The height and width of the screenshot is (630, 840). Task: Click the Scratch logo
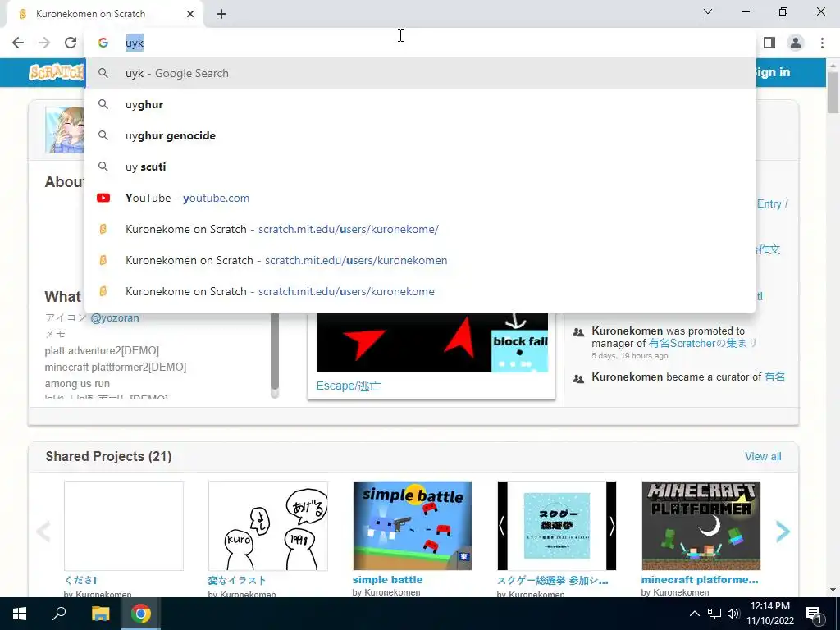pos(57,72)
